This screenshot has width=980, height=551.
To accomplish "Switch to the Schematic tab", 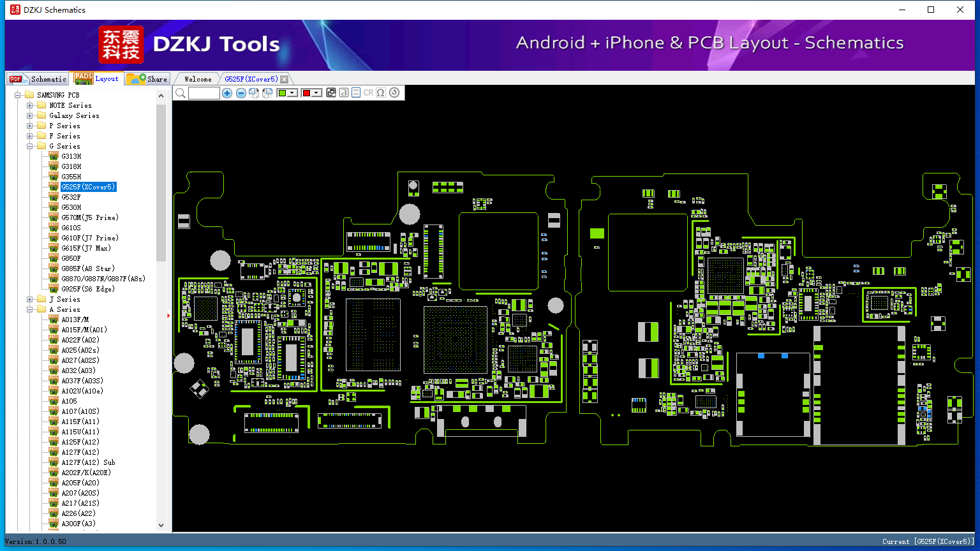I will click(38, 78).
